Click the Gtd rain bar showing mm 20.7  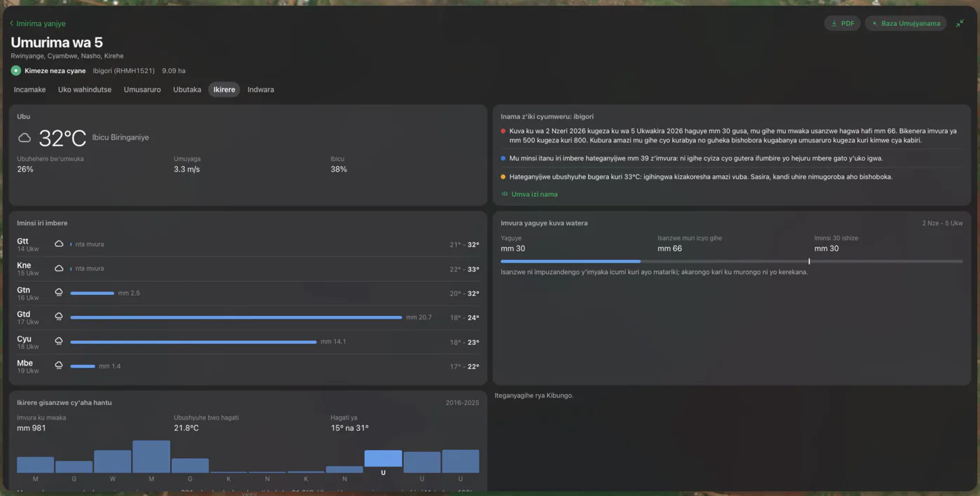[x=236, y=317]
